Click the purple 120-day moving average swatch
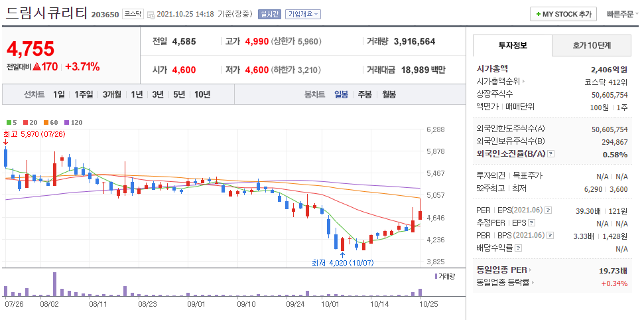644x320 pixels. tap(66, 123)
